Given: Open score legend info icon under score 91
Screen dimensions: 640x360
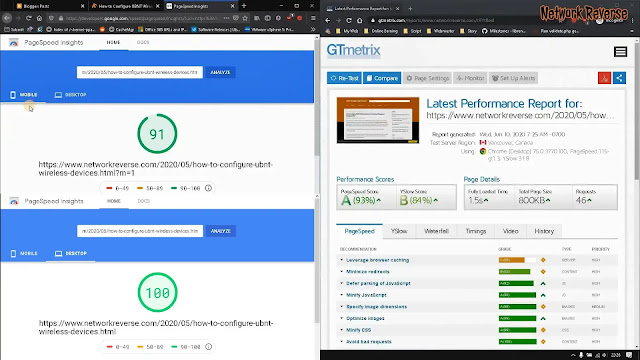Looking at the screenshot, I should (x=208, y=188).
